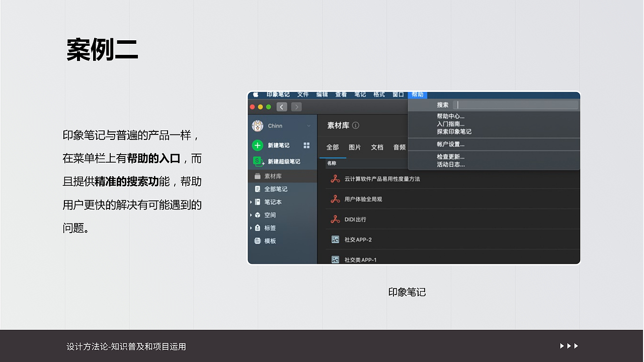Click the info icon beside 素材库 title
644x362 pixels.
pos(355,125)
